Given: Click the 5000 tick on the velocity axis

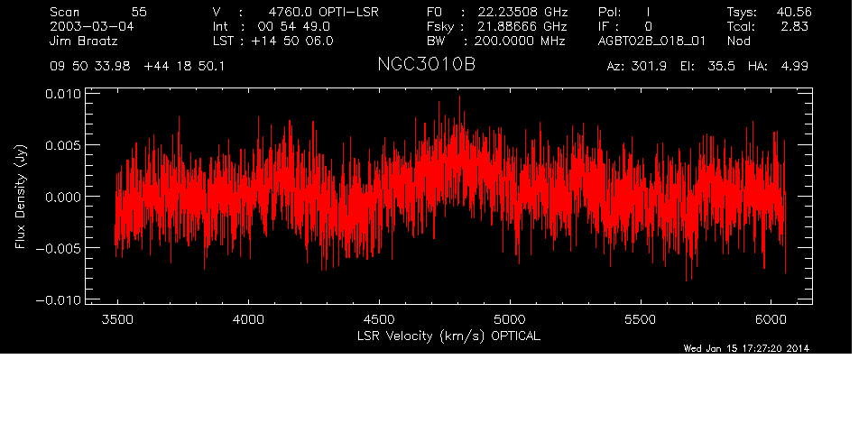Looking at the screenshot, I should pos(510,318).
